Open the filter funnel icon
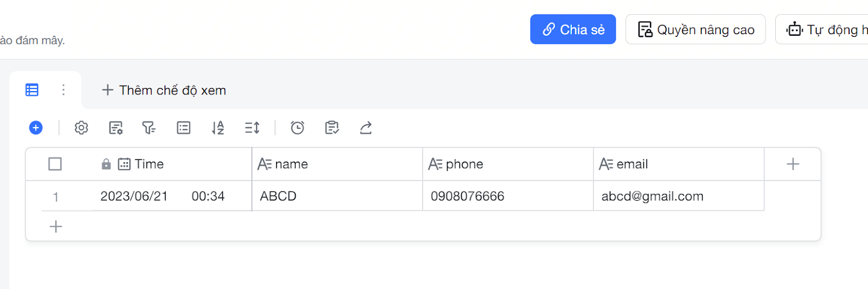The image size is (868, 289). click(149, 128)
